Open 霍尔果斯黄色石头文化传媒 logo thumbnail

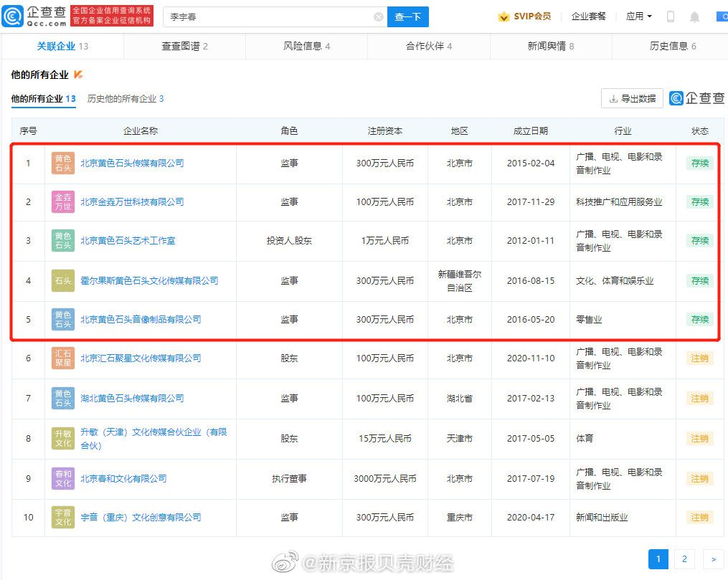point(62,281)
